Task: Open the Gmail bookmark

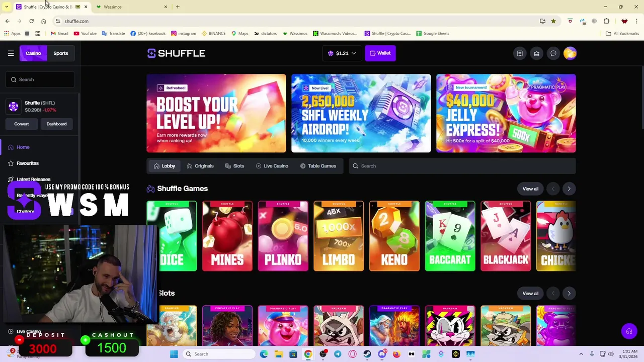Action: (59, 34)
